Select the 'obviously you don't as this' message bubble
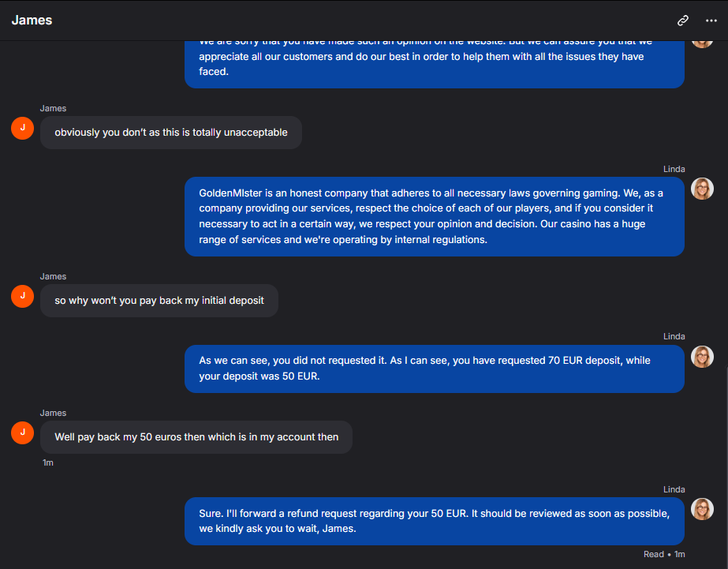The width and height of the screenshot is (728, 569). coord(171,133)
